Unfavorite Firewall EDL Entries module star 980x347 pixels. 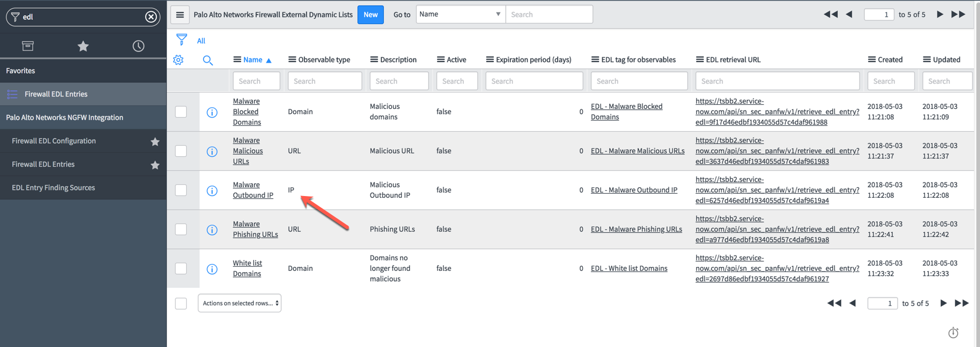click(x=155, y=165)
